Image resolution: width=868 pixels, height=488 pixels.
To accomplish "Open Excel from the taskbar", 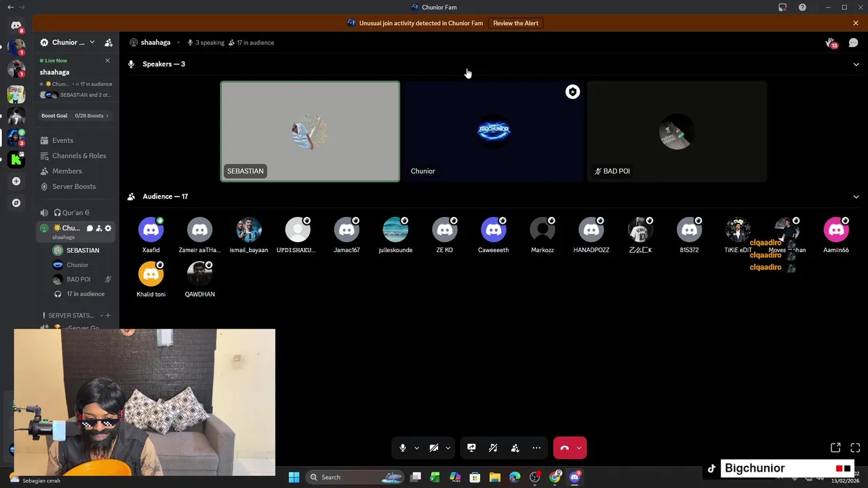I will 435,477.
